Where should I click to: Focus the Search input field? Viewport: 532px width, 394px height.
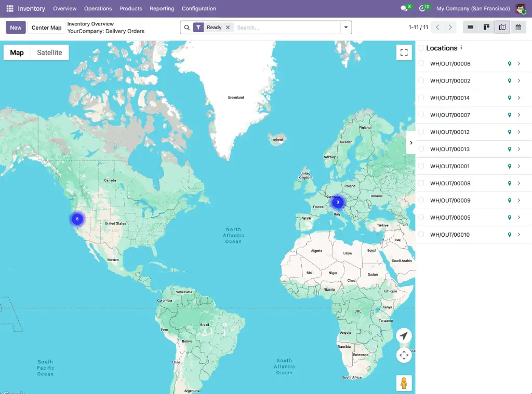pos(287,28)
